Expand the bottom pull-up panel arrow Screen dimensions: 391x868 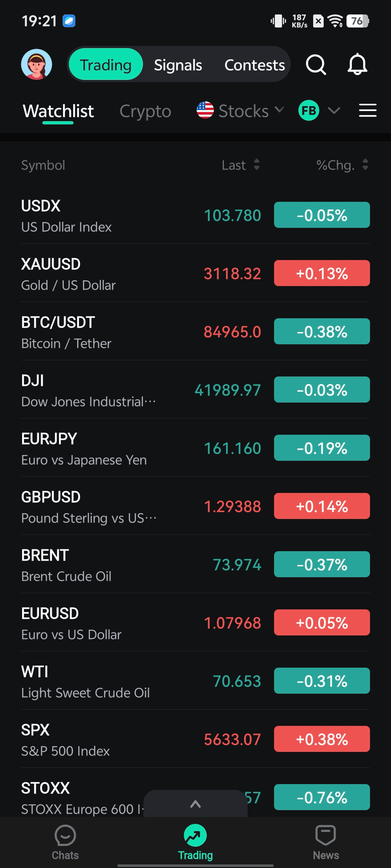[195, 804]
